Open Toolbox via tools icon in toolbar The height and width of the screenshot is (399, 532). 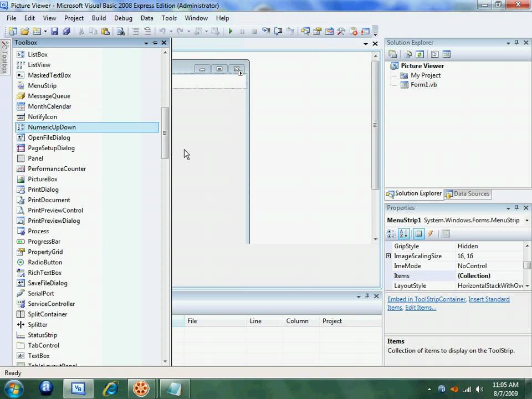(x=341, y=31)
